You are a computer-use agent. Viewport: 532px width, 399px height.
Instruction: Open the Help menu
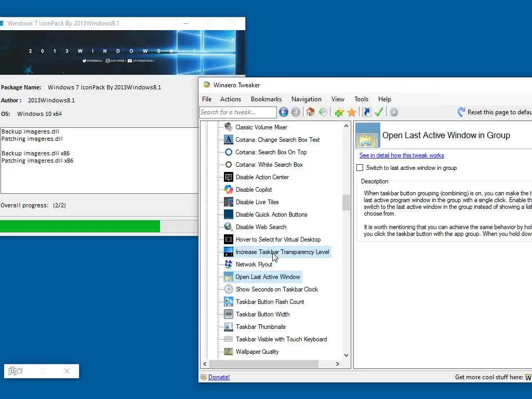click(384, 99)
